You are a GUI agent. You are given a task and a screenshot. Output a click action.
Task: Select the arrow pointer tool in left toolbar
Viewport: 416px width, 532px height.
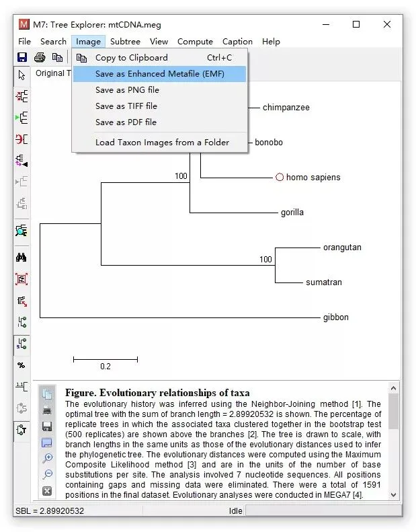click(22, 75)
